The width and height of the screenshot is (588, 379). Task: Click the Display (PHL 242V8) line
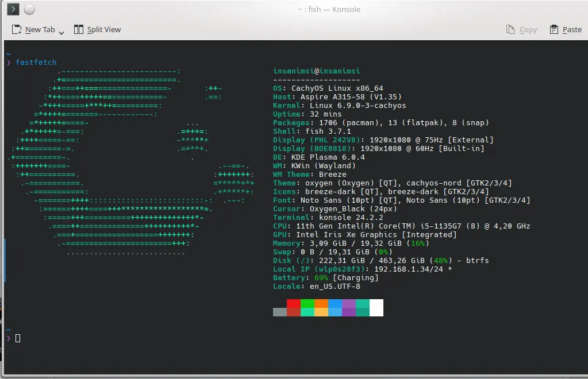[x=383, y=140]
